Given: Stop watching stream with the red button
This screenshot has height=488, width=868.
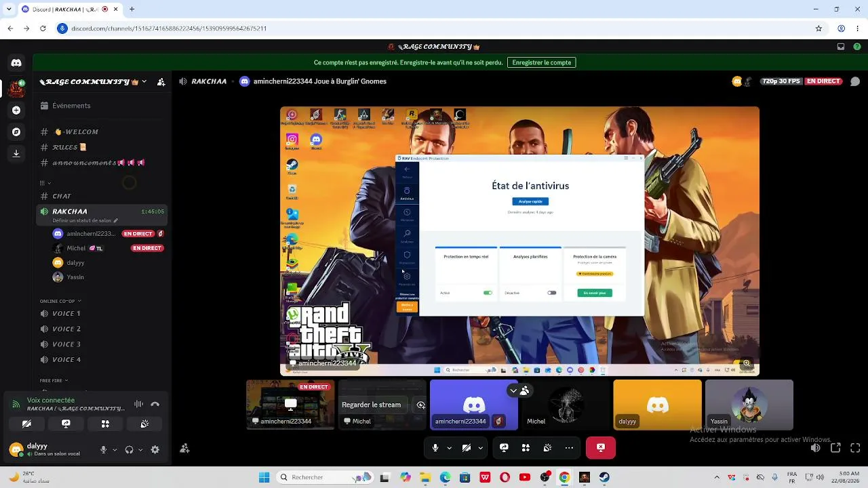Looking at the screenshot, I should tap(600, 448).
